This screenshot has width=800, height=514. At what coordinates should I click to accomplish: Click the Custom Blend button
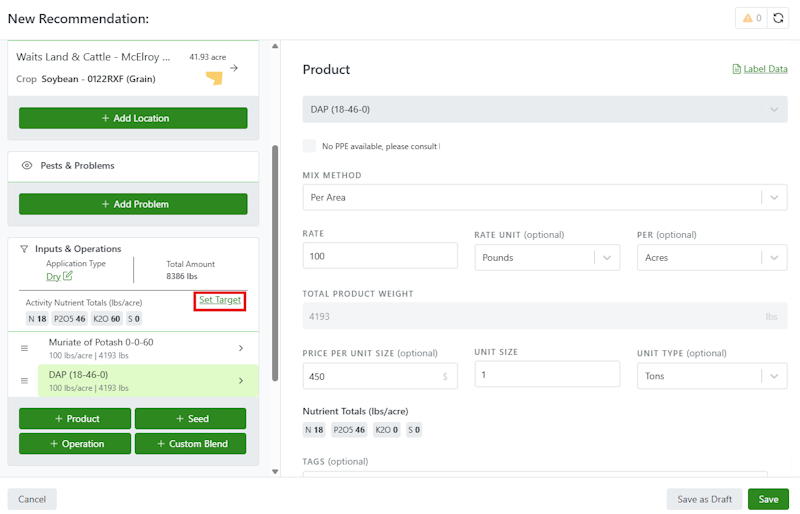coord(191,444)
